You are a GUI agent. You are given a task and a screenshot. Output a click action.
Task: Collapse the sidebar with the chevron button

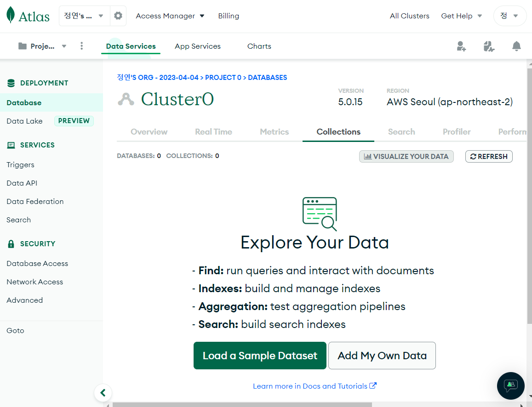tap(103, 393)
